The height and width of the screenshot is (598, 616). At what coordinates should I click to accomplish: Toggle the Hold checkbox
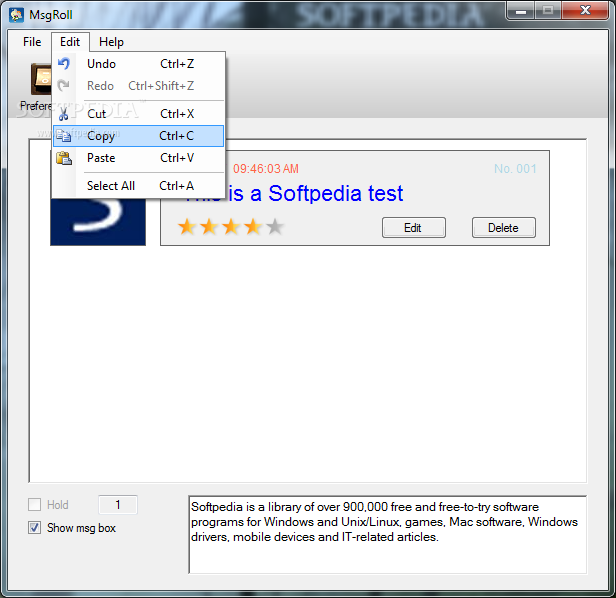pyautogui.click(x=35, y=504)
